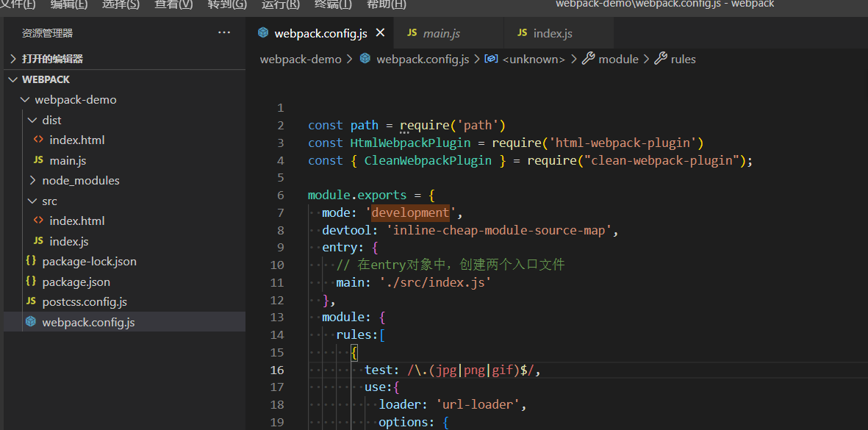Open the 文件(F) menu
Image resolution: width=868 pixels, height=430 pixels.
tap(18, 4)
